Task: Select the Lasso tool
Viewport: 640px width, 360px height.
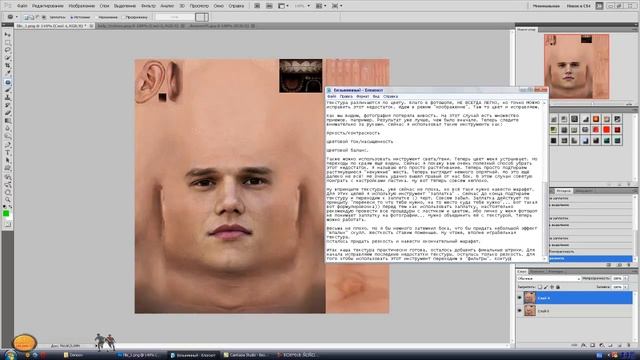Action: tap(7, 51)
